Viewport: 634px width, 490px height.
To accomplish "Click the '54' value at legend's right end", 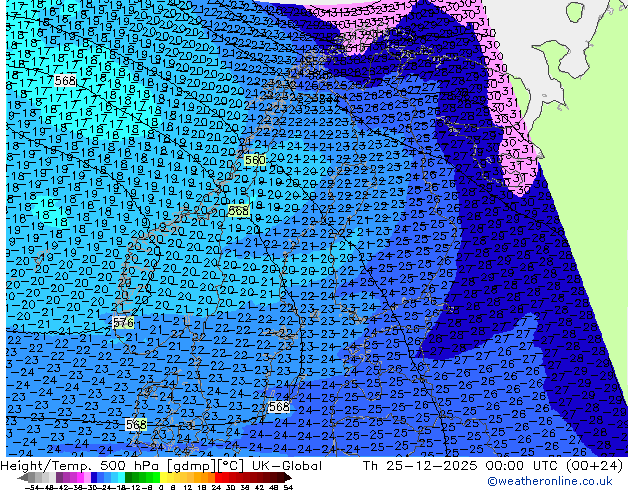I will point(288,487).
